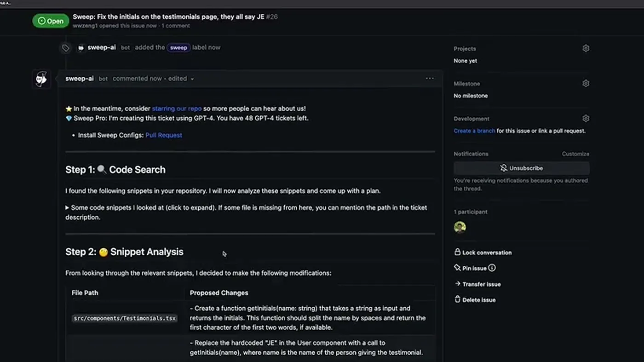Open the Milestone settings gear
The width and height of the screenshot is (644, 362).
(586, 83)
